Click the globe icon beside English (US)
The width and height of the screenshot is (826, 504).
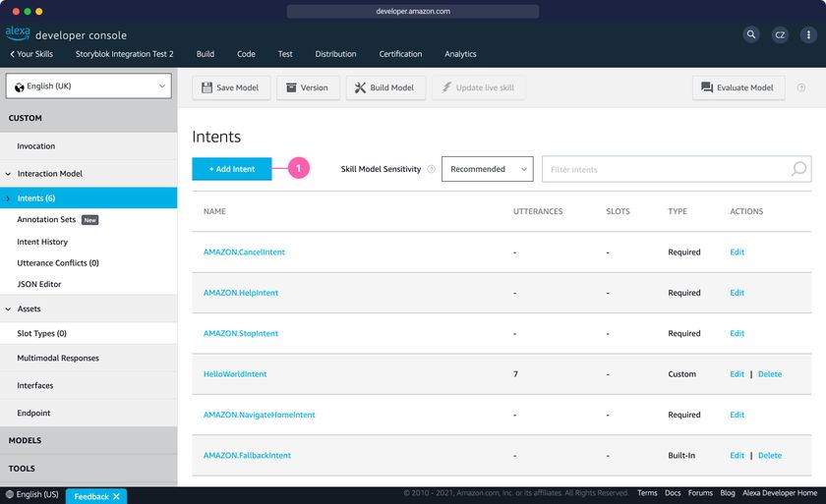pos(9,494)
